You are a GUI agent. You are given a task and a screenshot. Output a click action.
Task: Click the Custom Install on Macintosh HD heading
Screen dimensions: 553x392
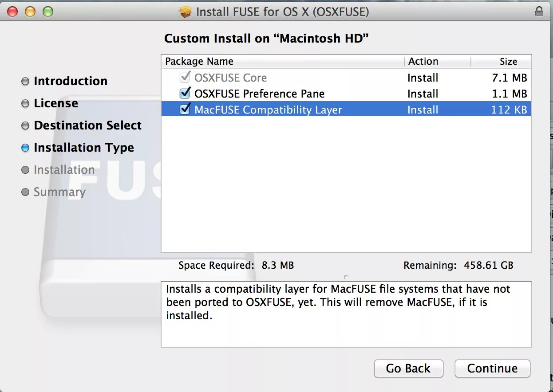point(266,39)
